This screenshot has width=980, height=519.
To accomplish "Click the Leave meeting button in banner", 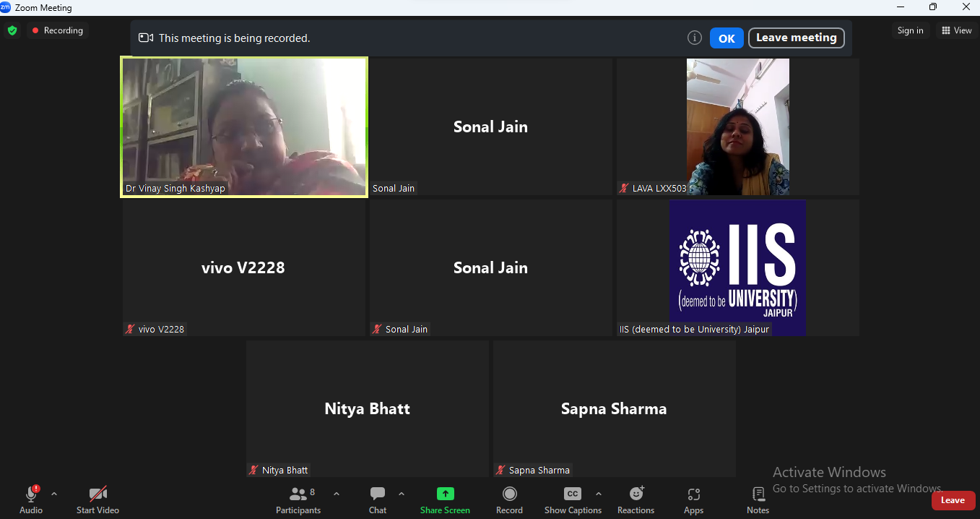I will click(796, 38).
